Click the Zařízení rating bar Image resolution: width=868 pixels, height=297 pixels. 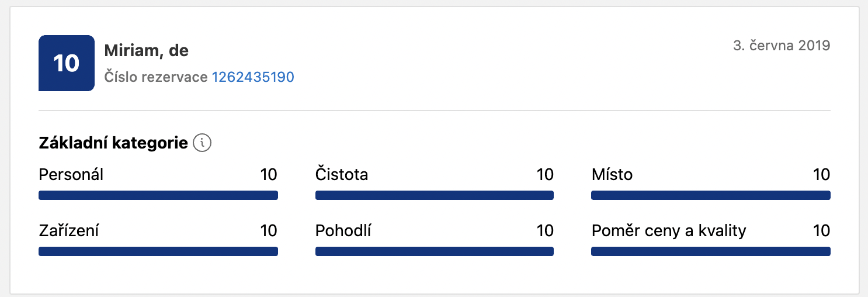[158, 251]
